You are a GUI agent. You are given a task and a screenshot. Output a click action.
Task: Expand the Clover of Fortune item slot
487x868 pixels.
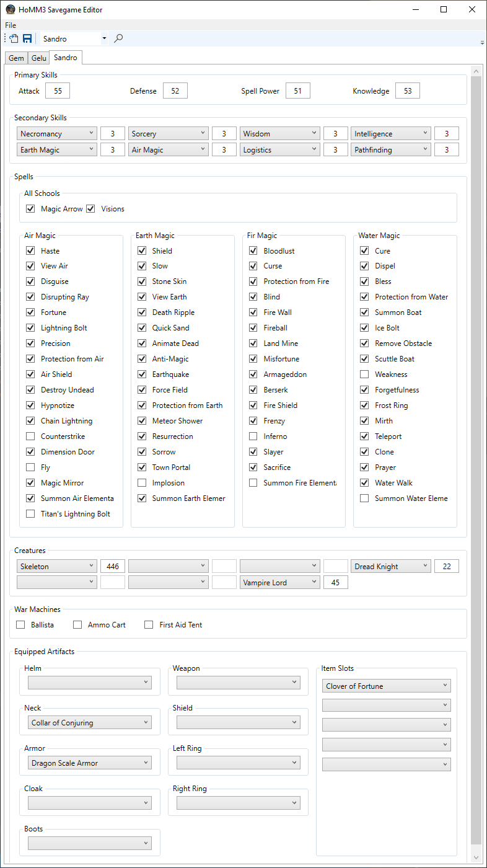pyautogui.click(x=387, y=686)
